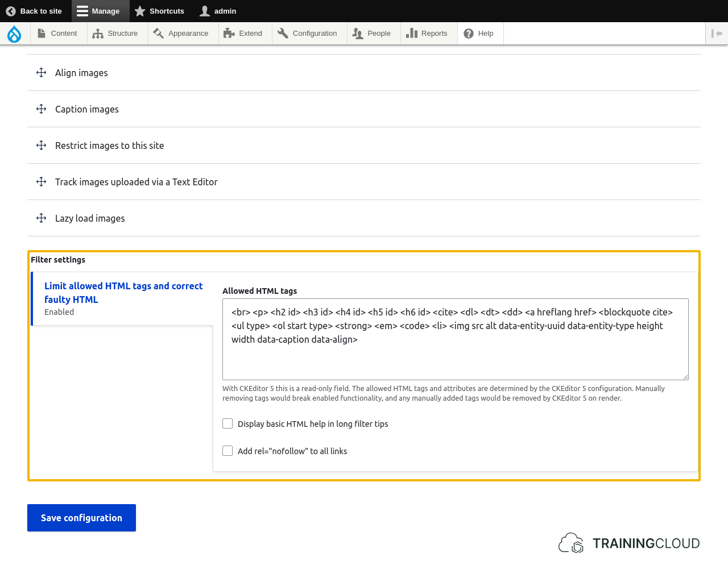Click the Align images filter row label
This screenshot has height=582, width=728.
pos(81,73)
